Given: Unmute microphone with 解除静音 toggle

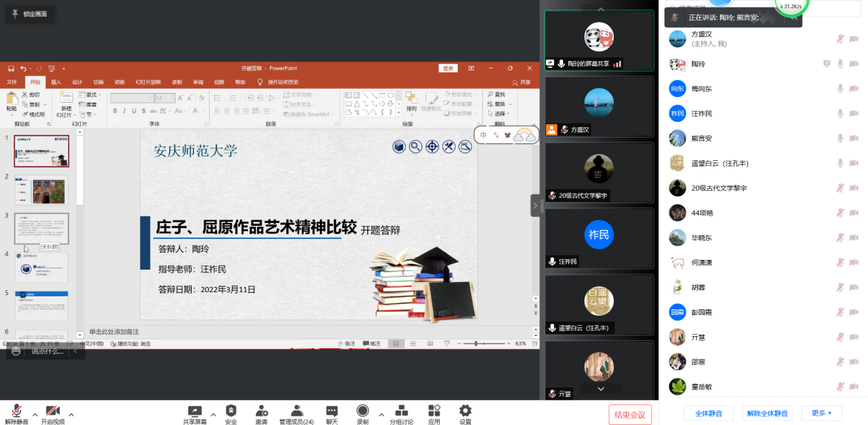Looking at the screenshot, I should pyautogui.click(x=16, y=411).
